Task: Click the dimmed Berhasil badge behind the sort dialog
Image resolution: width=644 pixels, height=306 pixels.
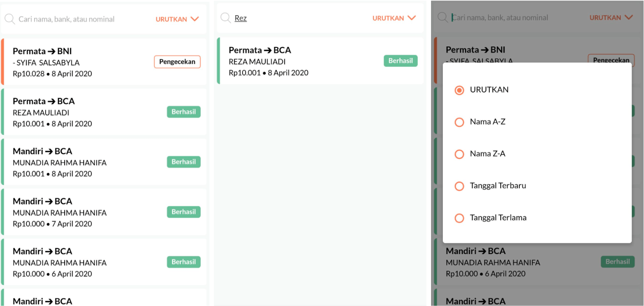Action: (617, 262)
